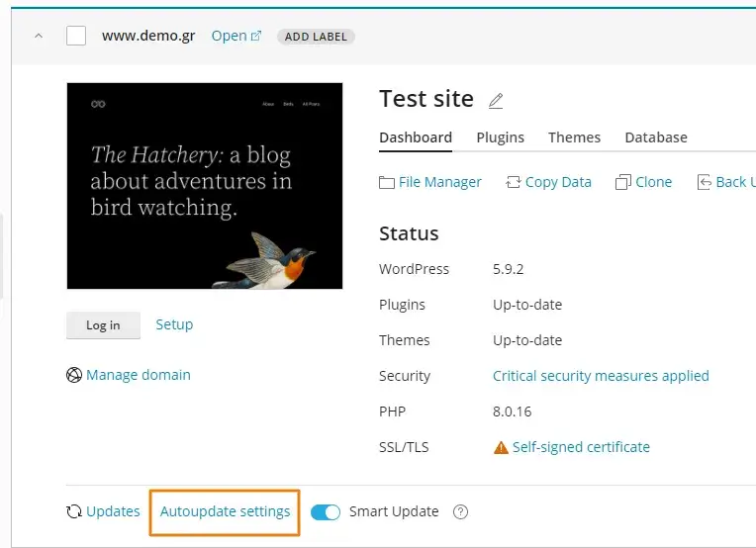Open the Manage domain link

pos(139,375)
